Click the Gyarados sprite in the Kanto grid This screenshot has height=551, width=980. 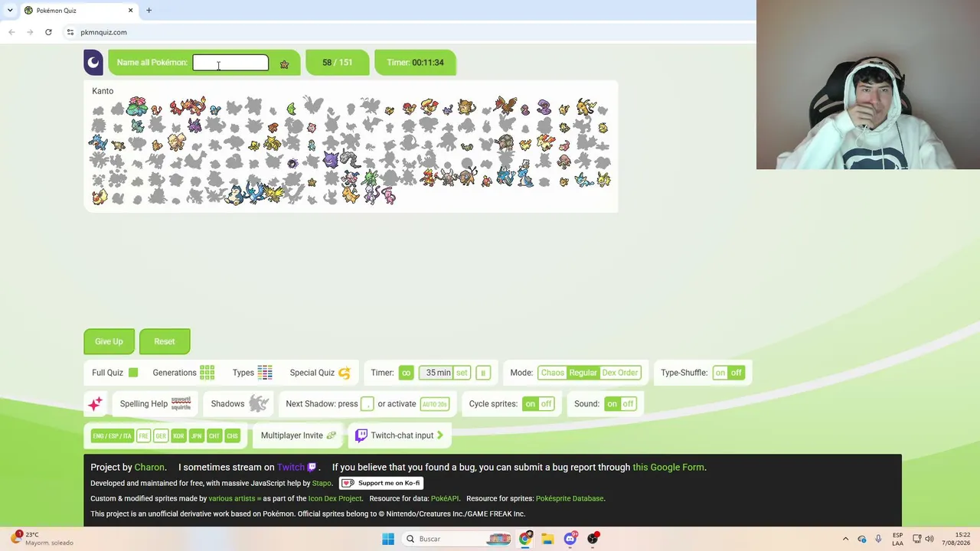click(505, 178)
